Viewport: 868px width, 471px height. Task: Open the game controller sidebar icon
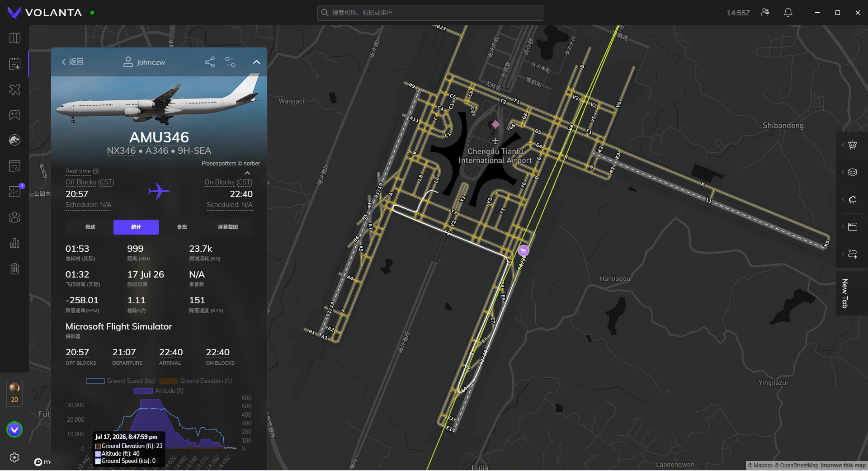(x=15, y=115)
